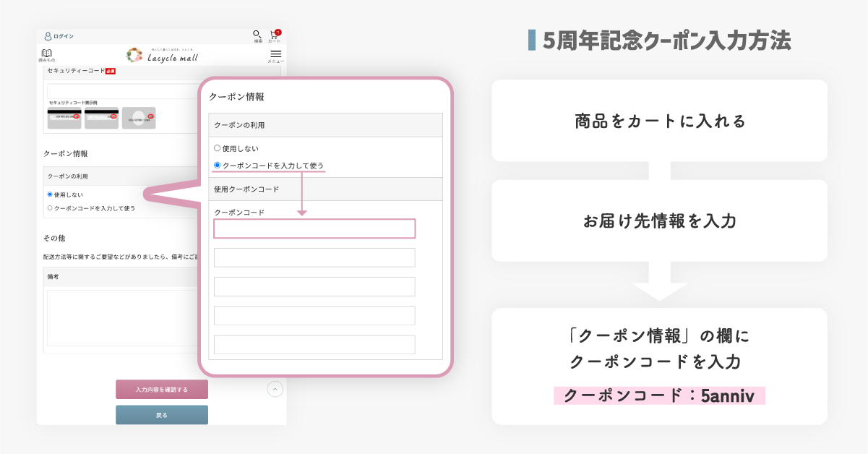Click the third security code example card
This screenshot has width=868, height=454.
pyautogui.click(x=139, y=118)
